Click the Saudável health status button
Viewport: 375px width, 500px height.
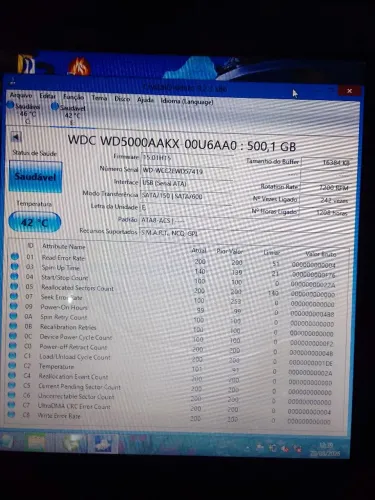coord(35,177)
